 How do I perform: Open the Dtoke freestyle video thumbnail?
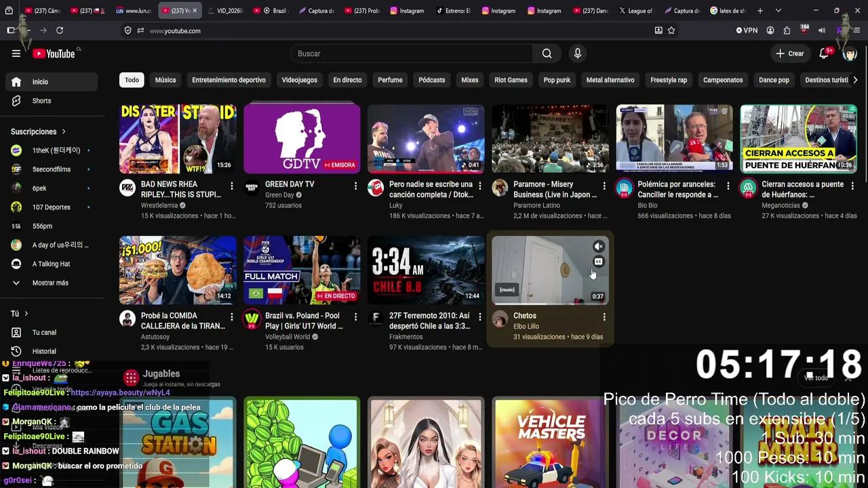coord(426,139)
